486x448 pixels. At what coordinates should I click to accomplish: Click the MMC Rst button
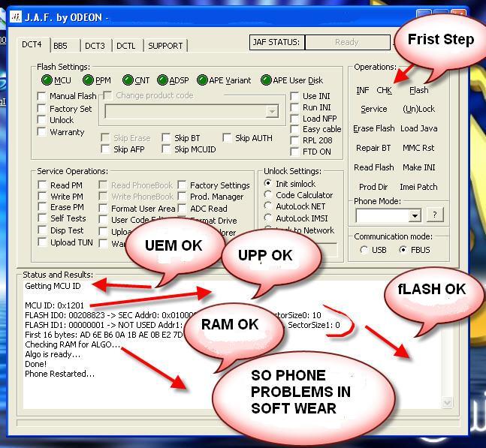pos(418,148)
